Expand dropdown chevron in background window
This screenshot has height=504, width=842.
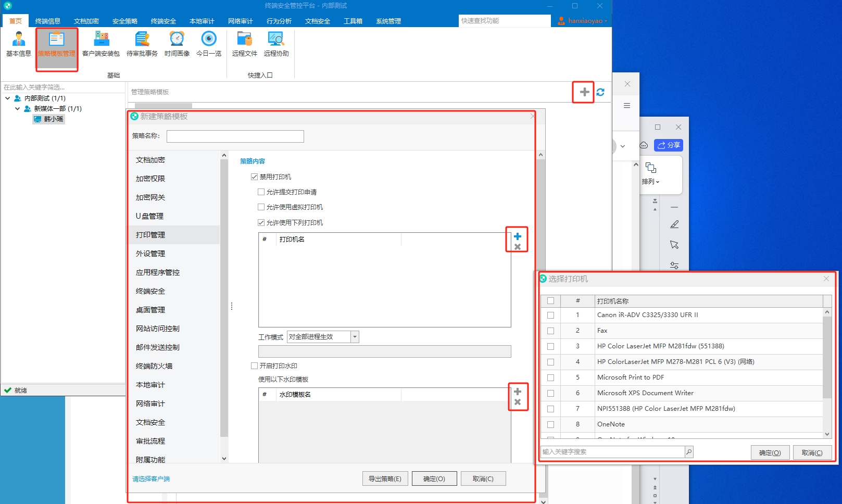[623, 146]
